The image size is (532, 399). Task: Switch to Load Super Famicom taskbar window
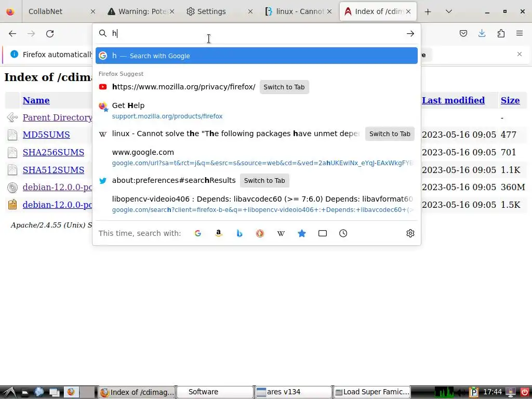(x=372, y=392)
